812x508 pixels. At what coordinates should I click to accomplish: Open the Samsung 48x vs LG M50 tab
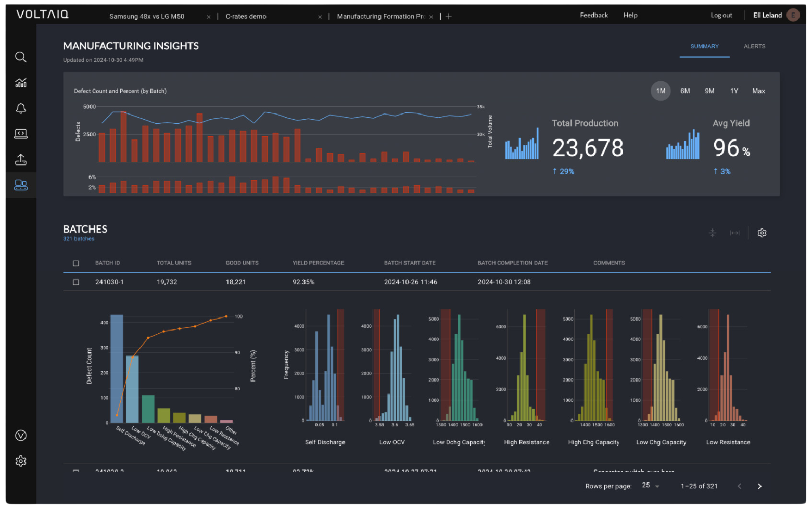pos(147,16)
